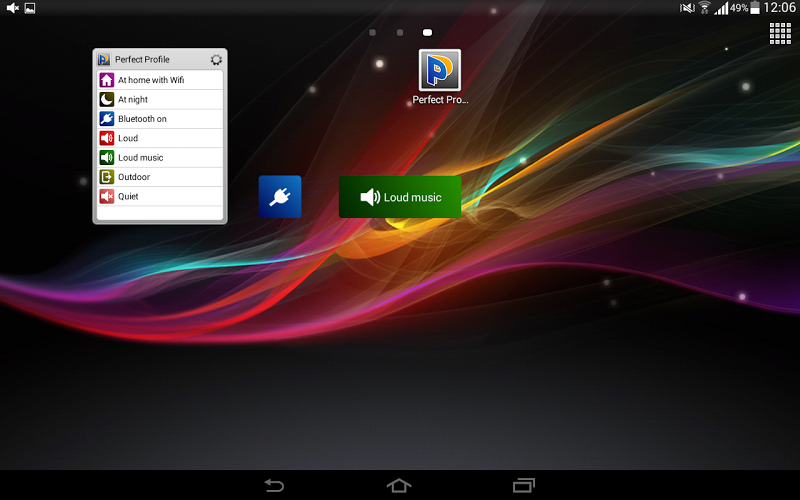Viewport: 800px width, 500px height.
Task: Tap the Home navigation button
Action: 399,485
